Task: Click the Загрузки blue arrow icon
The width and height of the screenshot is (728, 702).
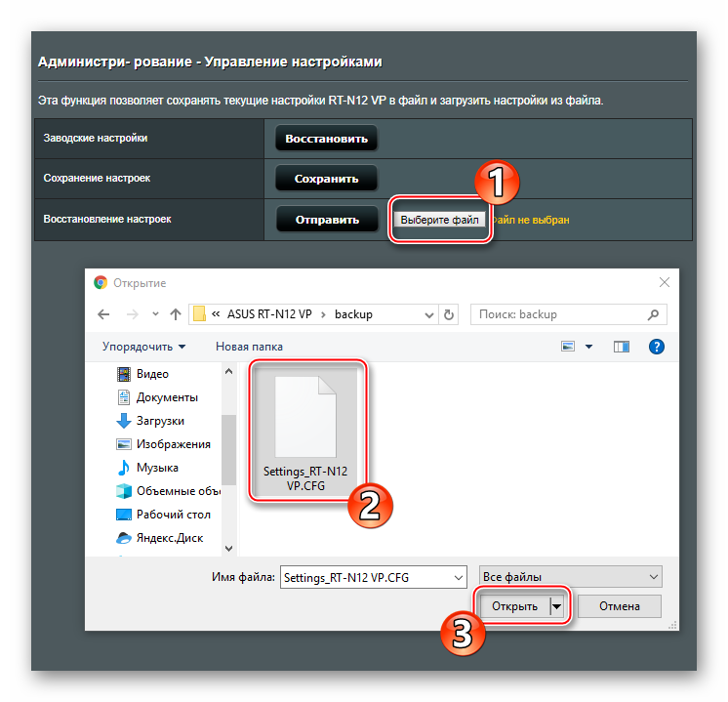Action: click(x=124, y=421)
